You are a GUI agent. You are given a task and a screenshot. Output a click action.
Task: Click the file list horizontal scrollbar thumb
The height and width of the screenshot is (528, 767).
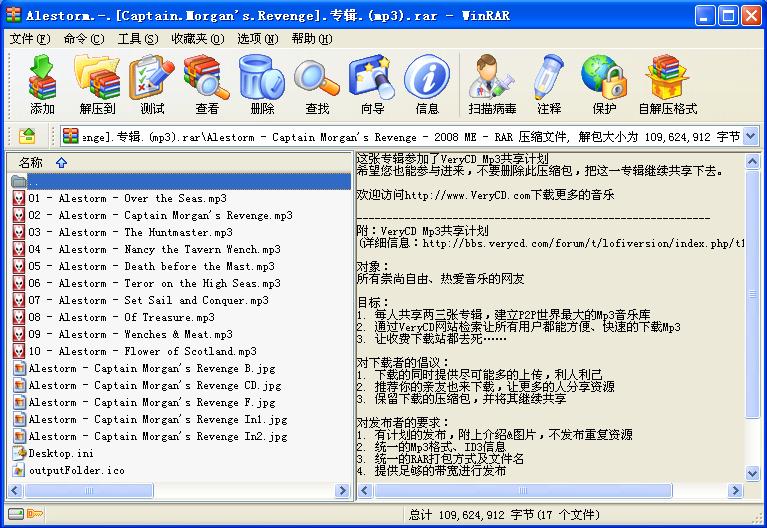point(89,490)
